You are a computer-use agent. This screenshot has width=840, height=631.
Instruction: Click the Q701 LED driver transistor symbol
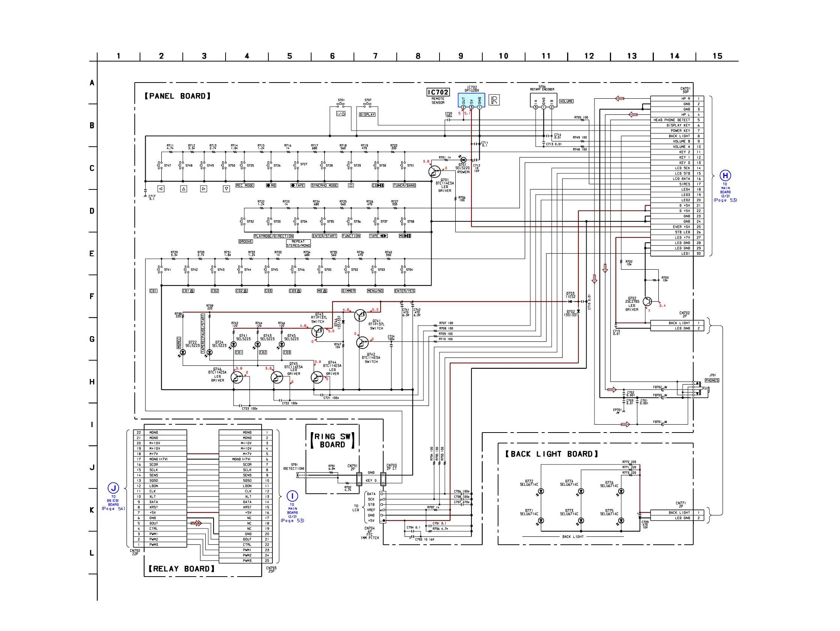434,171
